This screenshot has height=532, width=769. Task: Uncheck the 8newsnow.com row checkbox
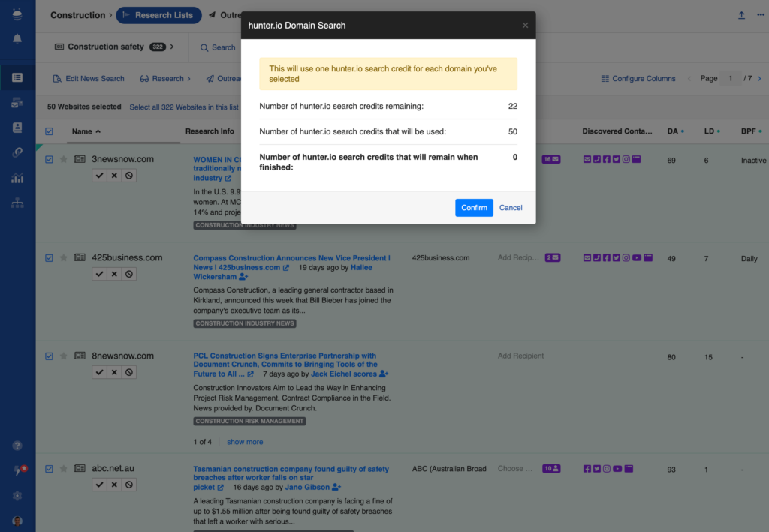[49, 356]
